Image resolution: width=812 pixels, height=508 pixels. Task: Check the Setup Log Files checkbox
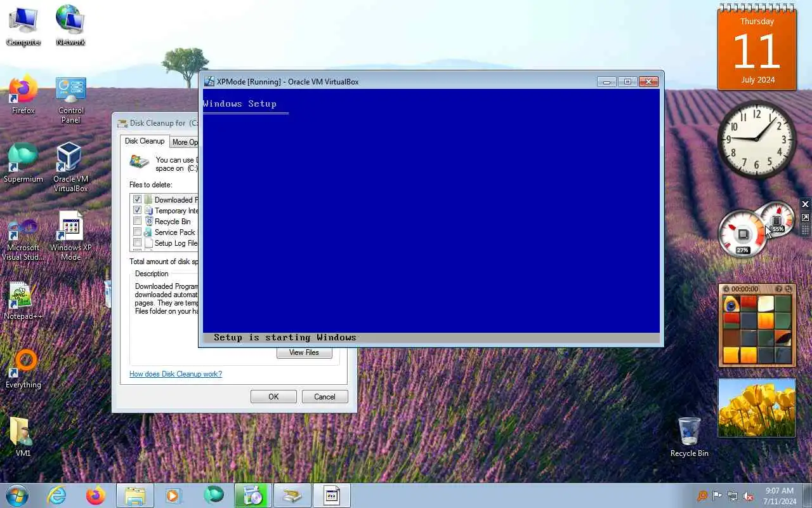[137, 243]
